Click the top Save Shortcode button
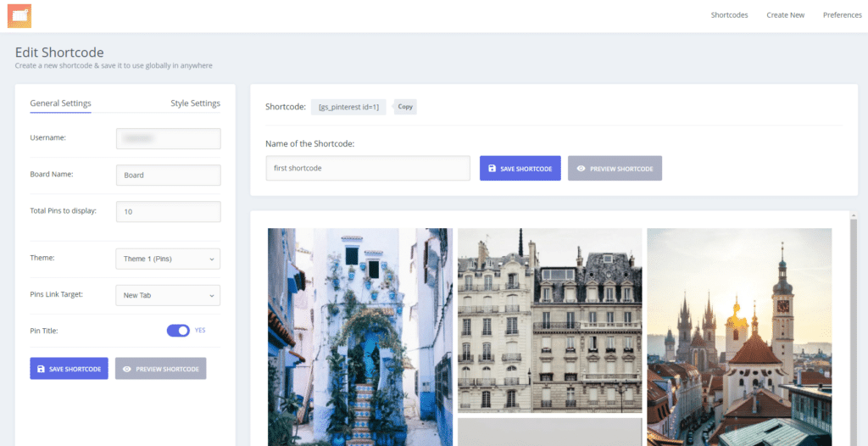Viewport: 868px width, 446px height. coord(520,169)
